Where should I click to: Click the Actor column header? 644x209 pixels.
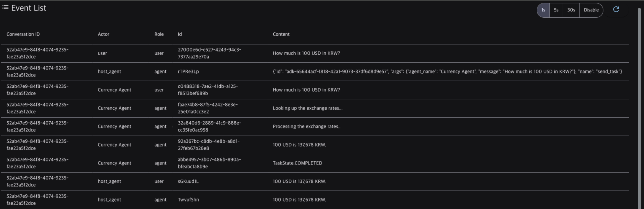click(x=103, y=34)
